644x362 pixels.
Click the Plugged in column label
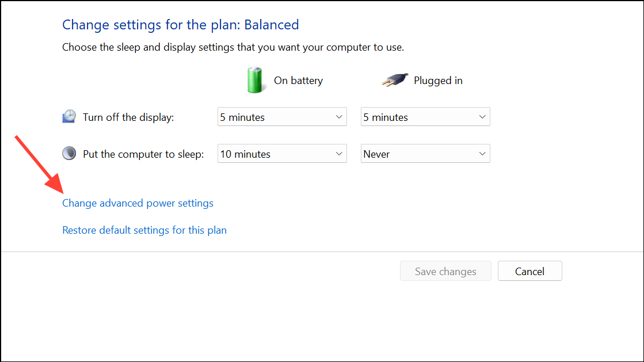coord(438,81)
